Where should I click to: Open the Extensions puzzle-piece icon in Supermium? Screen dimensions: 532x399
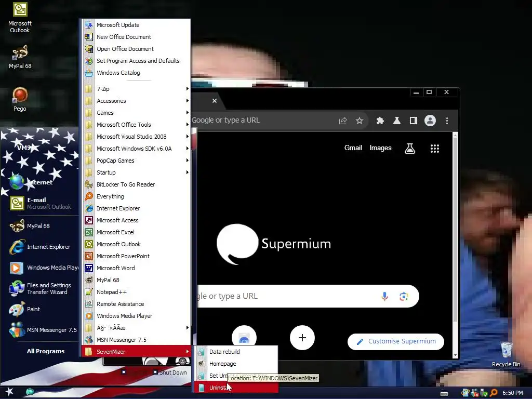pyautogui.click(x=380, y=121)
